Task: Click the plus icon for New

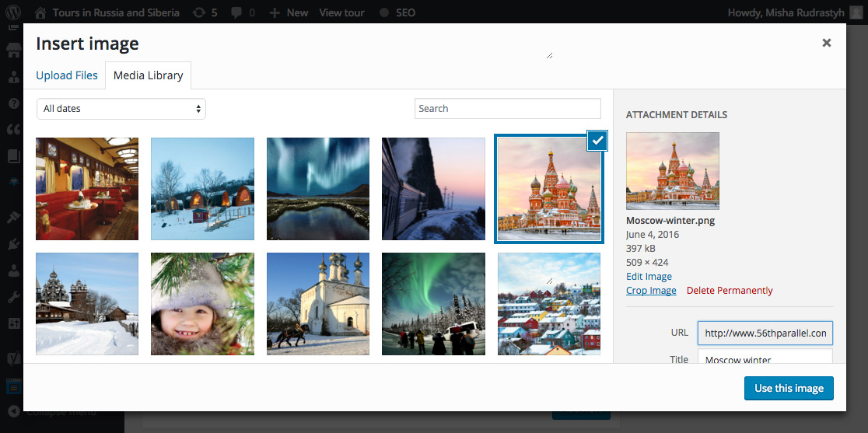Action: point(274,12)
